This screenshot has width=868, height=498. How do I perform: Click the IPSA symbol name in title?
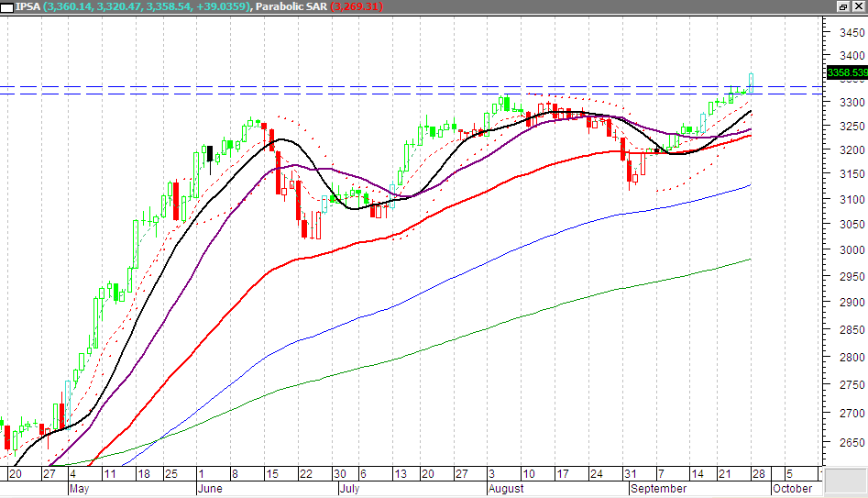[x=27, y=6]
